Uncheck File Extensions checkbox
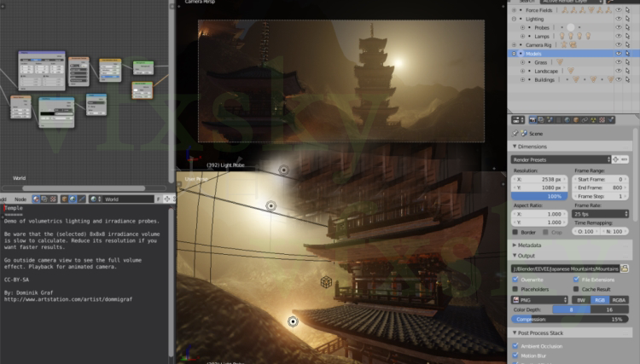This screenshot has width=640, height=364. (x=576, y=280)
